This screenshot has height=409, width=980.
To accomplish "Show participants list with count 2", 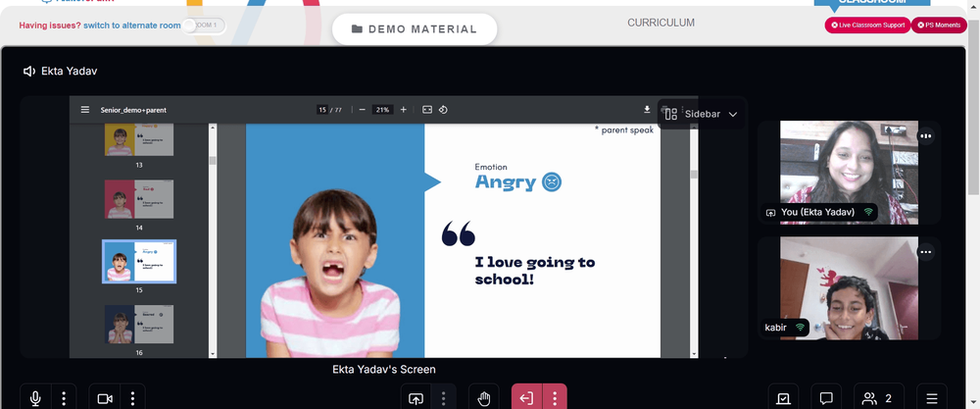I will 878,398.
